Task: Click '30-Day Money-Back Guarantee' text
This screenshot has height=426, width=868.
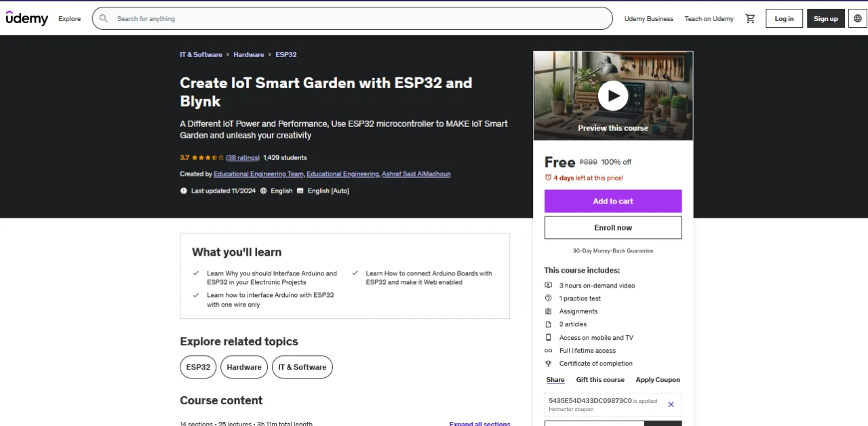Action: click(x=613, y=251)
